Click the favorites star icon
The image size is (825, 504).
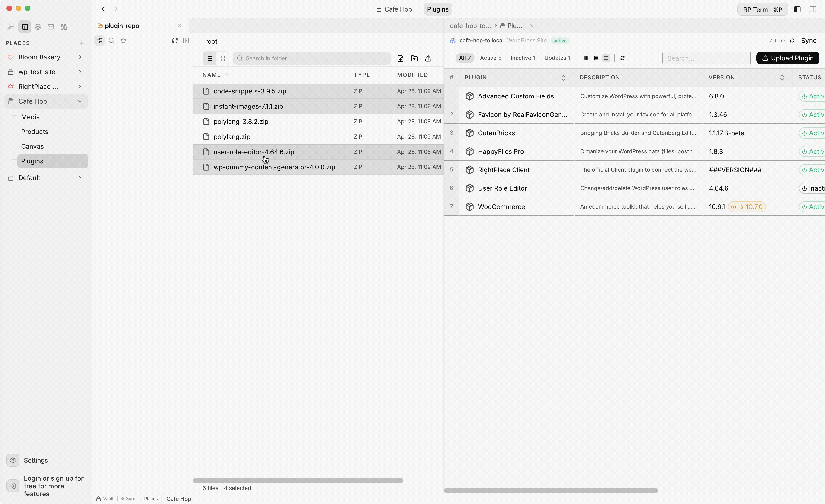(124, 41)
